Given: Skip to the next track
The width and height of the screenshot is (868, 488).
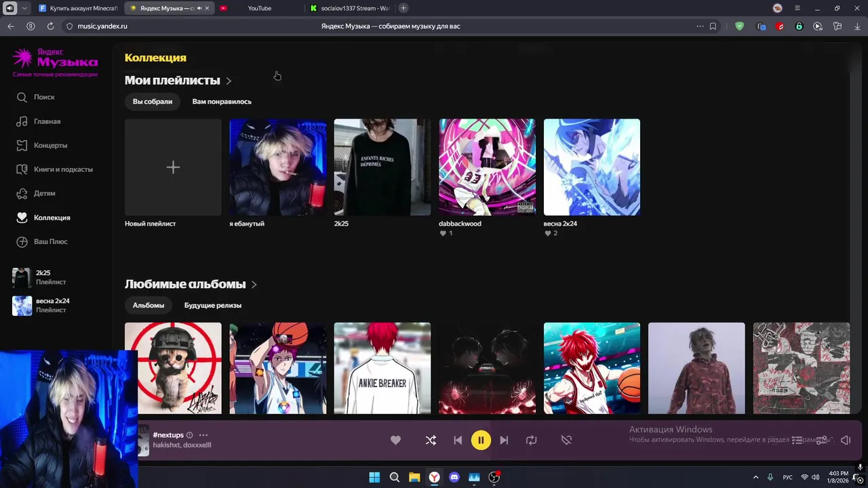Looking at the screenshot, I should [x=504, y=440].
